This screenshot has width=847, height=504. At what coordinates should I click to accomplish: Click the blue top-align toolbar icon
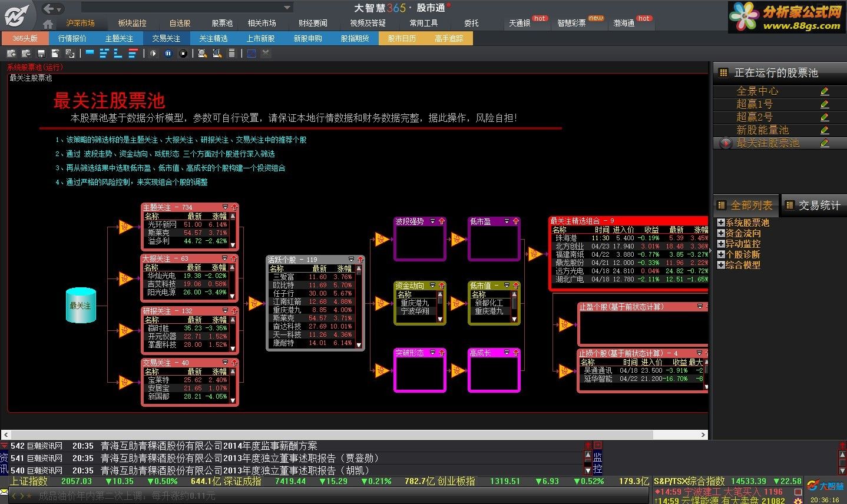click(90, 52)
